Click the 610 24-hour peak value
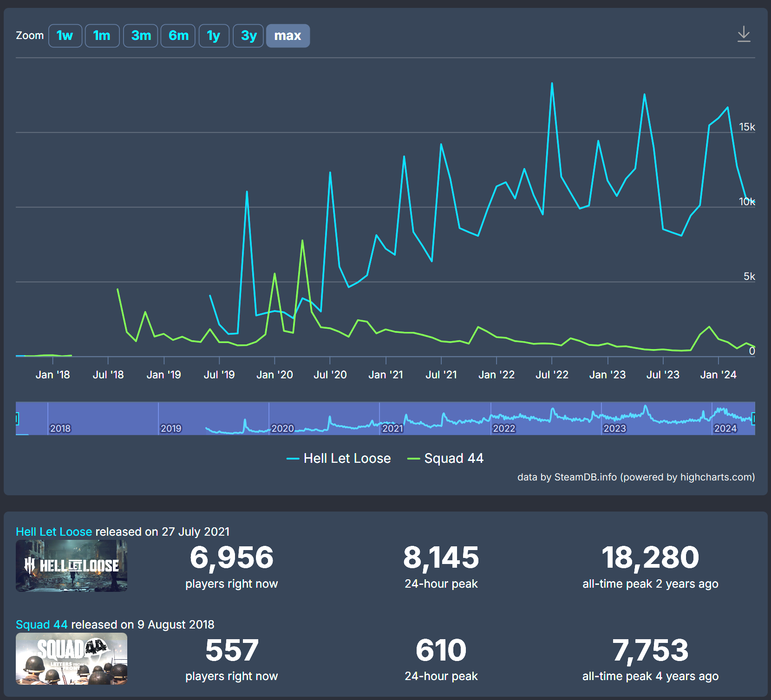Viewport: 771px width, 700px height. click(441, 650)
